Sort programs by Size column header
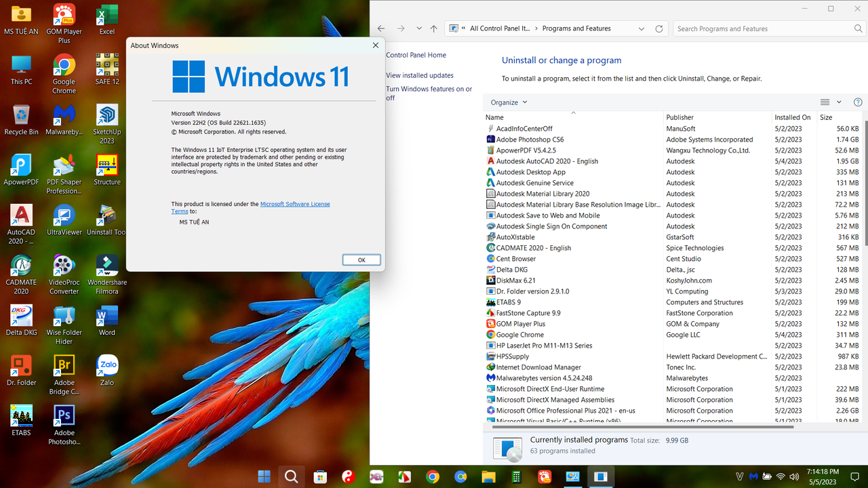The width and height of the screenshot is (868, 488). pyautogui.click(x=838, y=117)
